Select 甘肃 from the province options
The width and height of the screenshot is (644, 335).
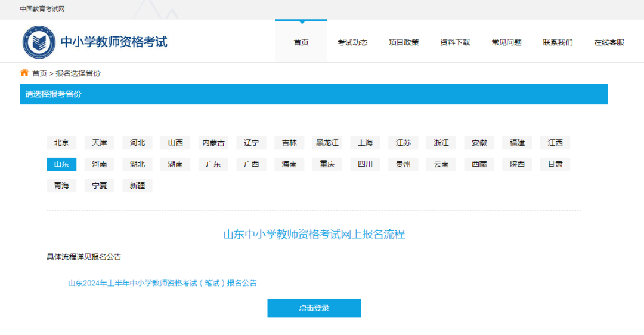click(555, 164)
